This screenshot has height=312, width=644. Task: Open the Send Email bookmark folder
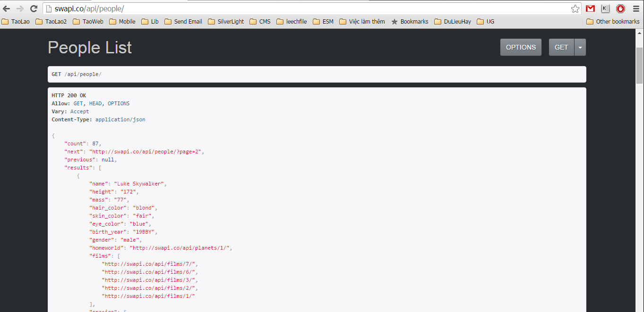coord(183,21)
